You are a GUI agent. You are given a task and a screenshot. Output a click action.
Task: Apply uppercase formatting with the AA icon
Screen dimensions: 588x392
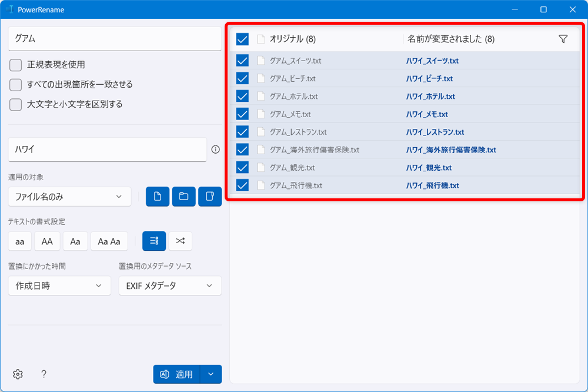(x=47, y=241)
